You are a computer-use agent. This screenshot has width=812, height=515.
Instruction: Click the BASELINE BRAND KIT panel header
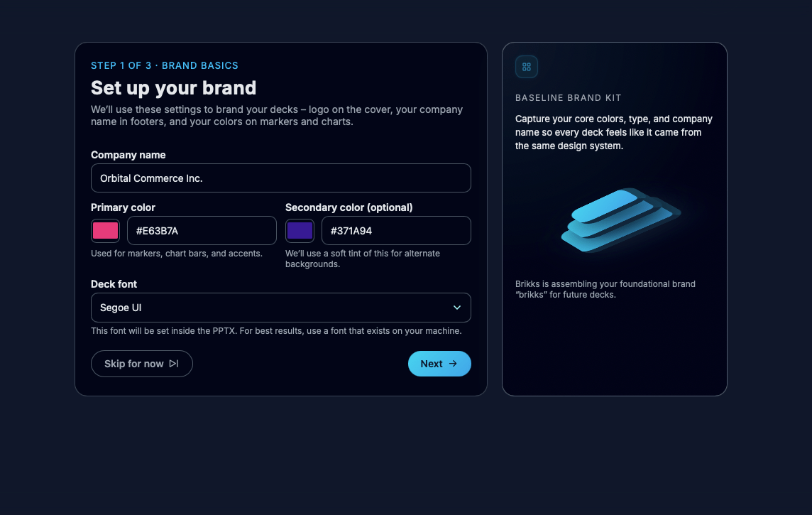pyautogui.click(x=568, y=97)
